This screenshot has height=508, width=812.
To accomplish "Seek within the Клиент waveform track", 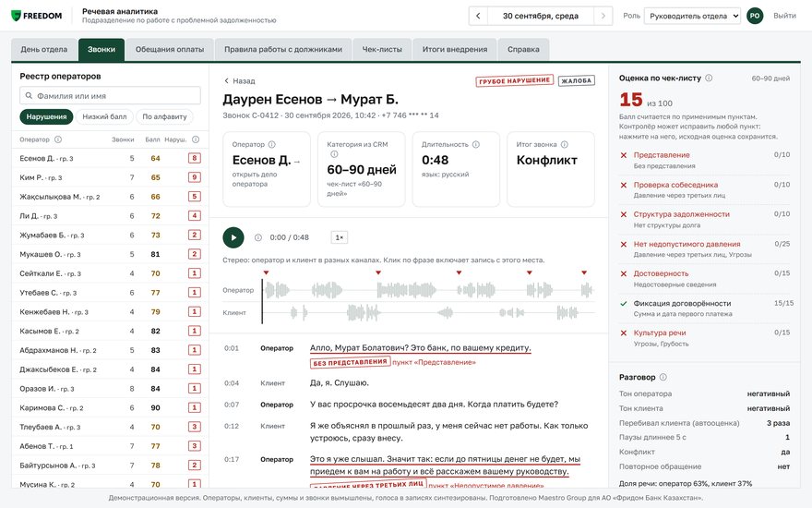I will tap(428, 312).
